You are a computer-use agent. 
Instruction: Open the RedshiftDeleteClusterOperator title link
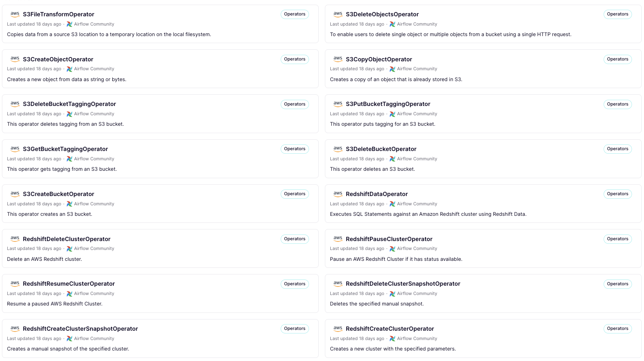[66, 239]
